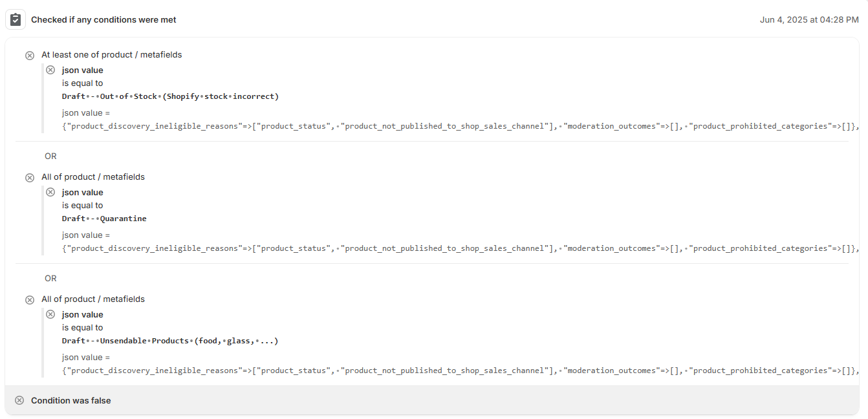
Task: Select the 'Draft - Quarantine' value text
Action: pyautogui.click(x=104, y=219)
